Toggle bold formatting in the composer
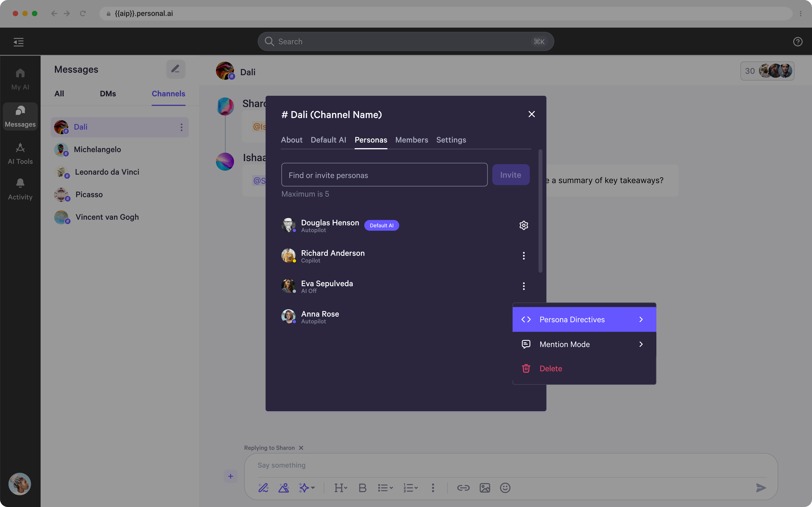This screenshot has height=507, width=812. click(362, 487)
